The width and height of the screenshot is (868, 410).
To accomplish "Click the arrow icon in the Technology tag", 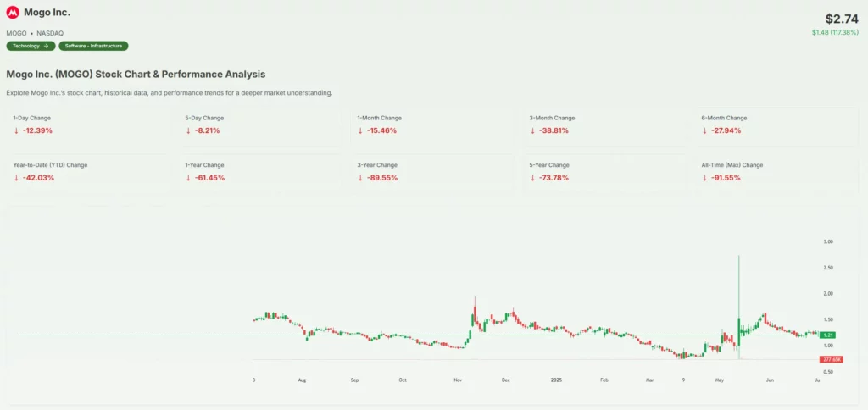I will click(x=46, y=46).
